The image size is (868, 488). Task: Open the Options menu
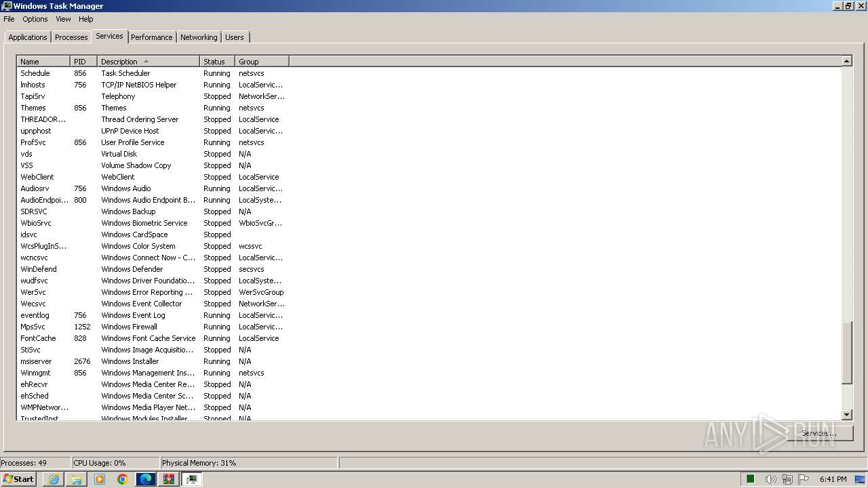(x=35, y=19)
